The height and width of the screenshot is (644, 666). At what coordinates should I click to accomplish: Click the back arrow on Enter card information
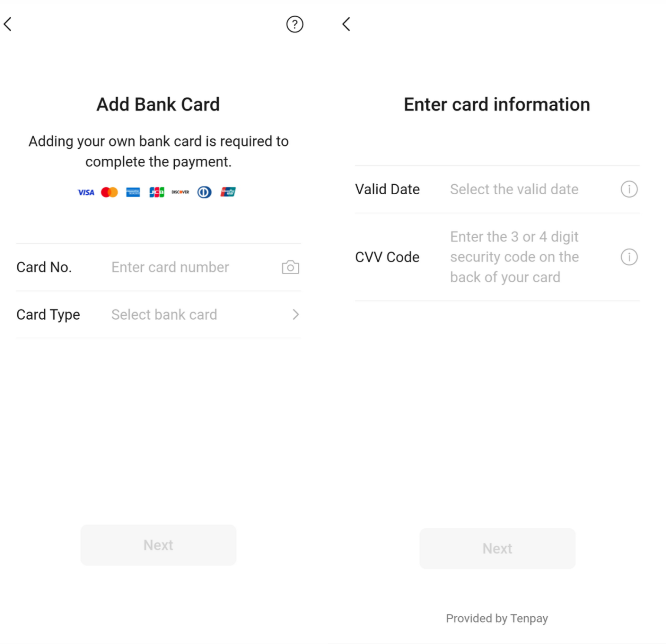pos(346,24)
